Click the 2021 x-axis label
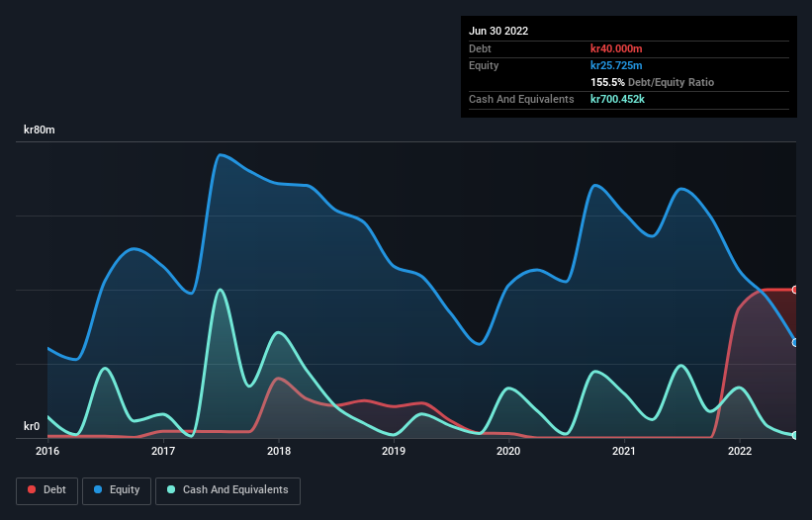 (624, 451)
